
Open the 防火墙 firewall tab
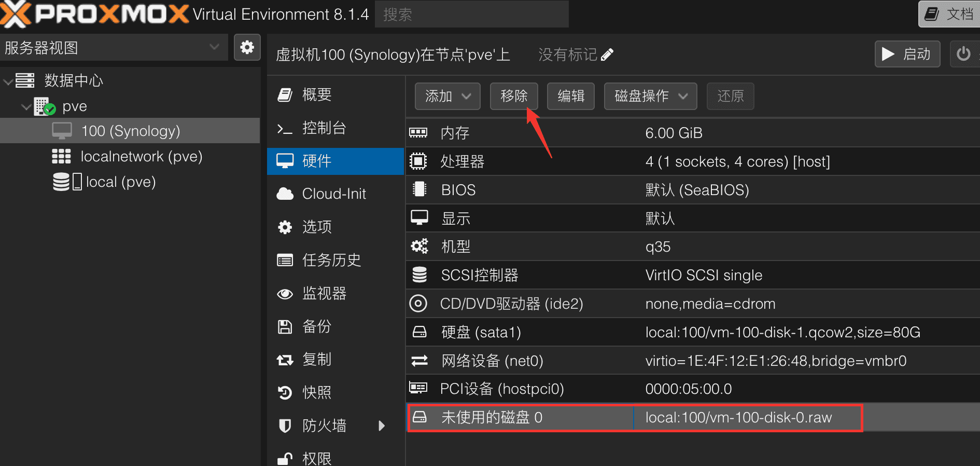[x=335, y=426]
